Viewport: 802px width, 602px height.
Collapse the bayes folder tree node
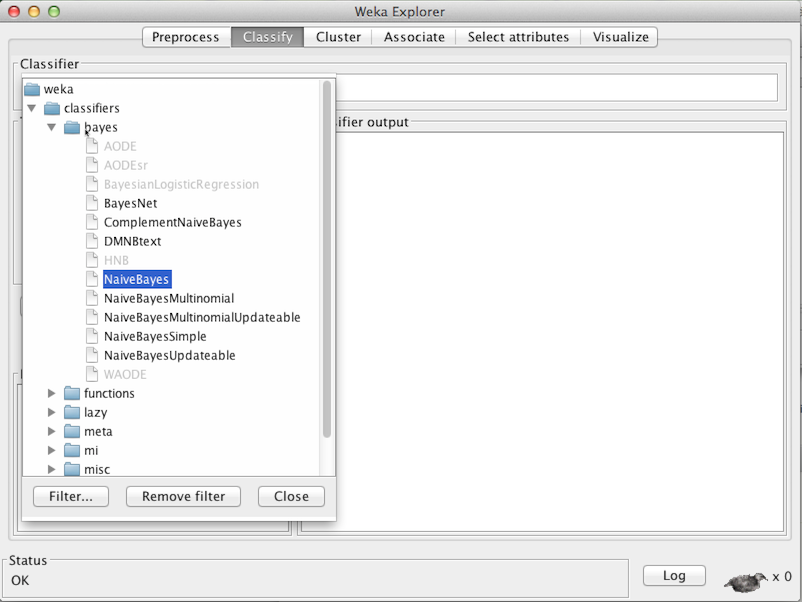pyautogui.click(x=52, y=127)
